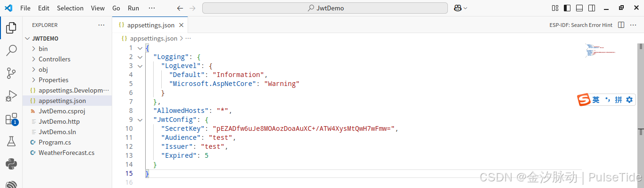644x188 pixels.
Task: Open the Selection menu
Action: pyautogui.click(x=70, y=8)
